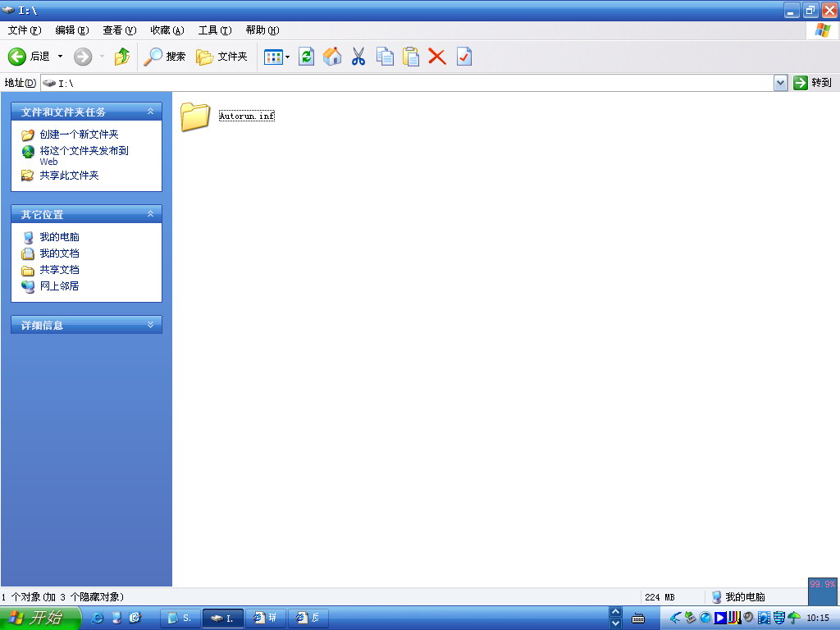Viewport: 840px width, 630px height.
Task: Click the Cut scissors icon
Action: (358, 57)
